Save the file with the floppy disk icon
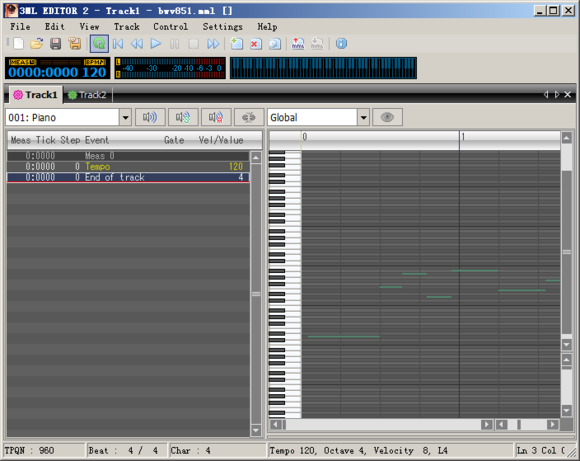Screen dimensions: 580x461 pos(55,44)
